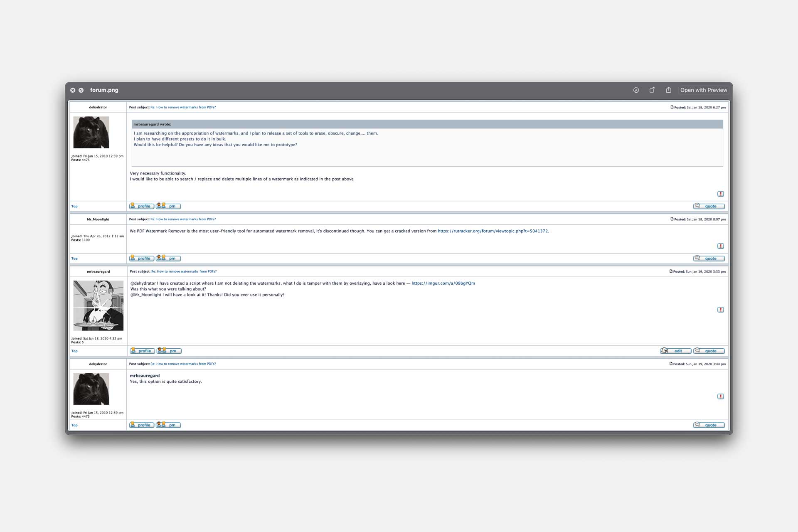Image resolution: width=798 pixels, height=532 pixels.
Task: Quote Mr_Moonlight's post
Action: tap(709, 259)
